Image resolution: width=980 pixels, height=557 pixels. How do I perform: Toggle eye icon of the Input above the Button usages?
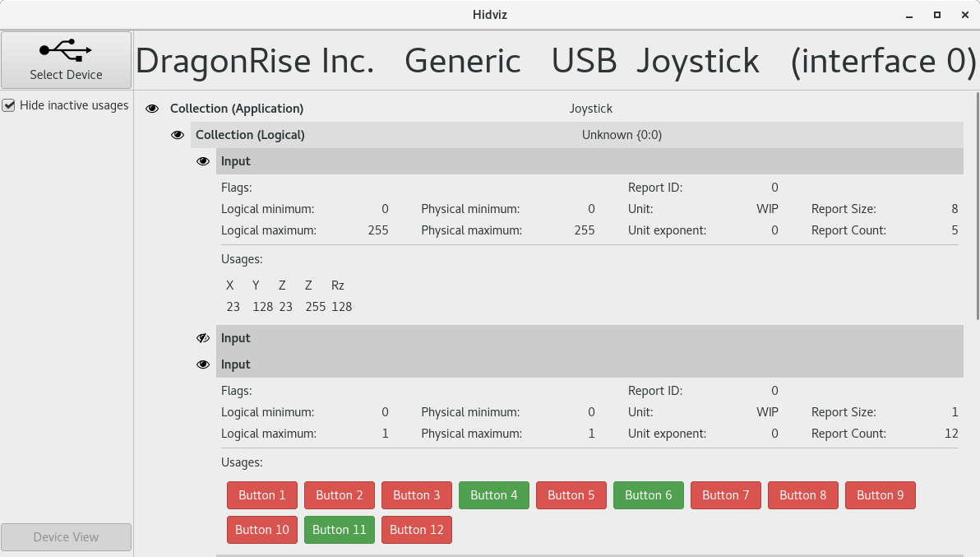pos(203,364)
